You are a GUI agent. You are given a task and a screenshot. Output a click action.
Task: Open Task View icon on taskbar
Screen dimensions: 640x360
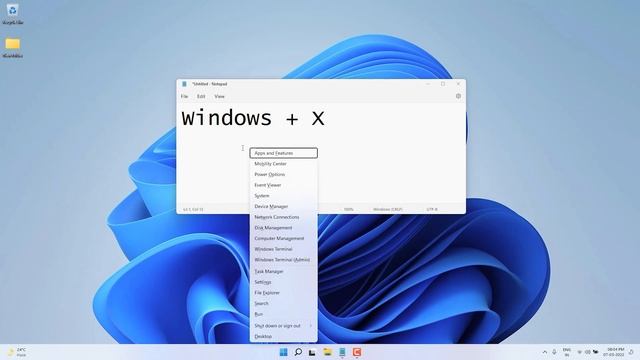(312, 352)
